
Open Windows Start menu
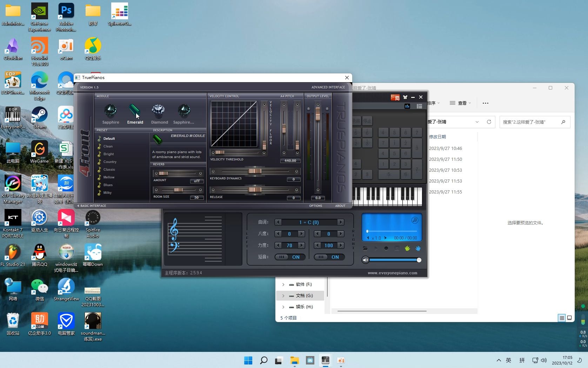coord(248,360)
